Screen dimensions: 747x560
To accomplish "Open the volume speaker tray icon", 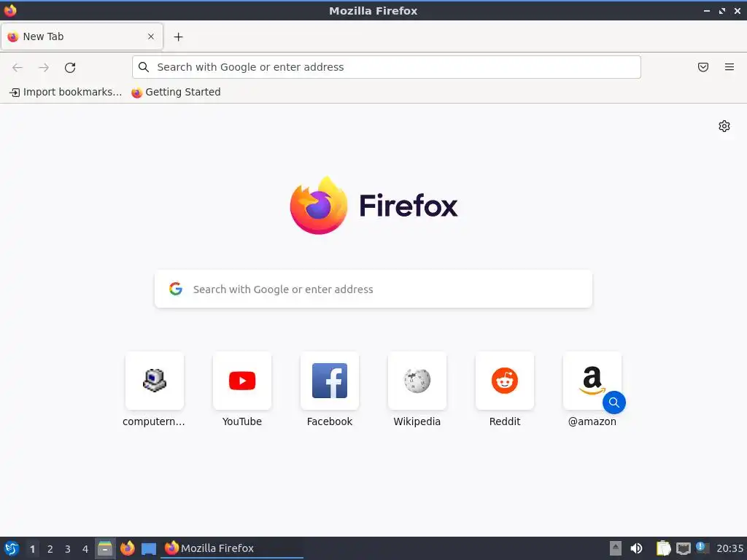I will tap(636, 548).
